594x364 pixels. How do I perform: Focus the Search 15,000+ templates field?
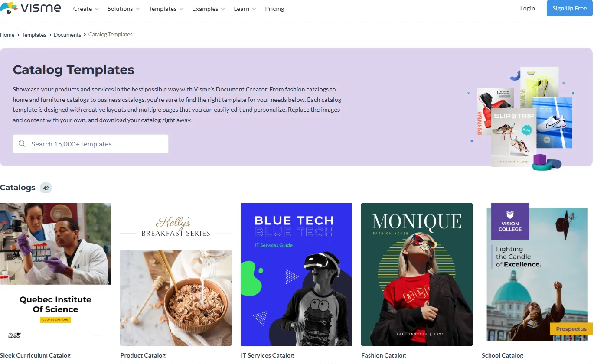click(95, 144)
